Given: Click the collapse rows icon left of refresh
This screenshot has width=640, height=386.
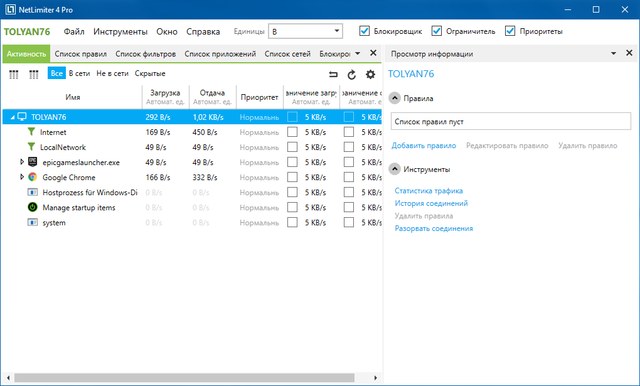Looking at the screenshot, I should point(333,74).
